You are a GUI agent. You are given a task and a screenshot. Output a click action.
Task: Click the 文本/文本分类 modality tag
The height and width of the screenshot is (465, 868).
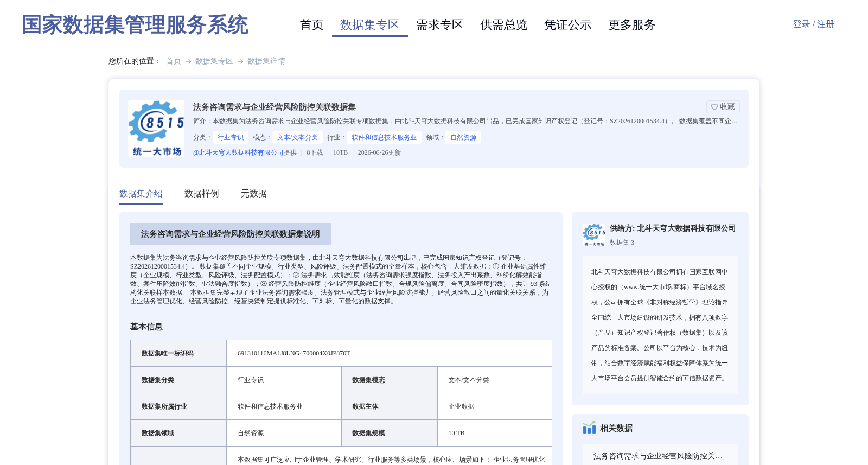[297, 138]
